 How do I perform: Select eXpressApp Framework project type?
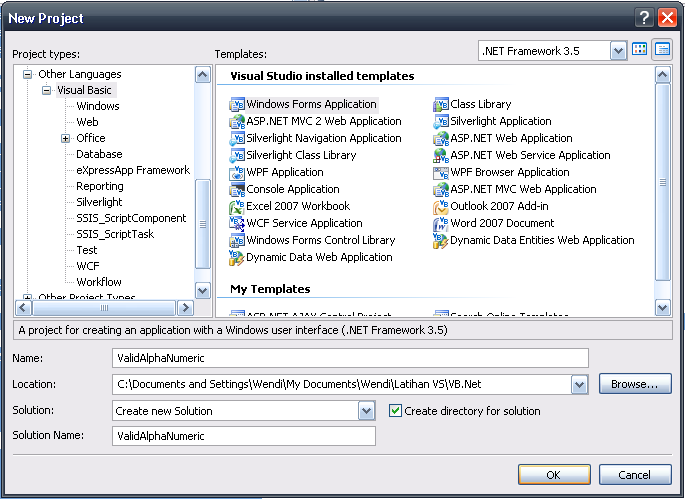pyautogui.click(x=133, y=170)
